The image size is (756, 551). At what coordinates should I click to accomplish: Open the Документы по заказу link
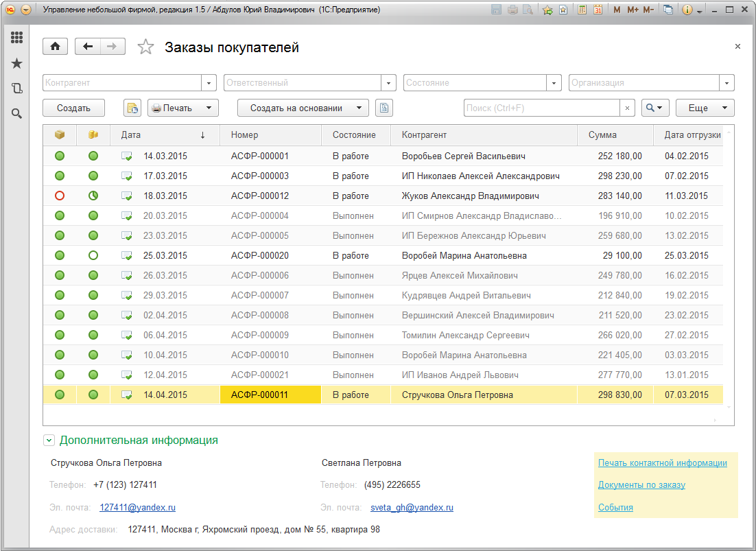641,485
